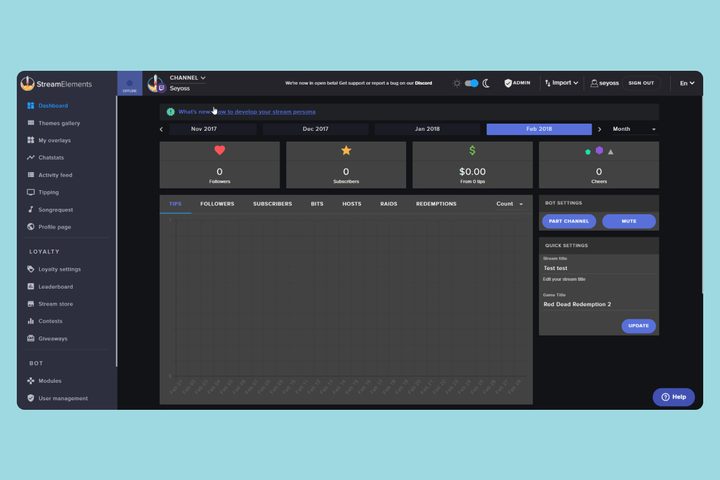
Task: Switch to the REDEMPTIONS tab
Action: (x=436, y=204)
